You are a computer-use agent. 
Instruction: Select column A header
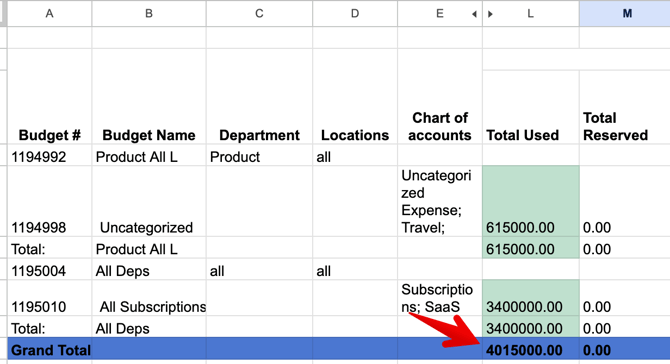(x=49, y=14)
